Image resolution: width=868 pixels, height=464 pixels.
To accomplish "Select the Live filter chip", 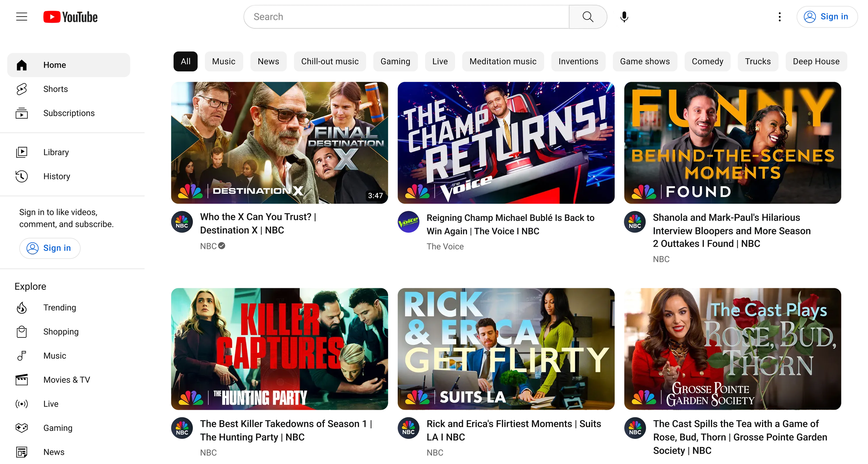I will (440, 61).
